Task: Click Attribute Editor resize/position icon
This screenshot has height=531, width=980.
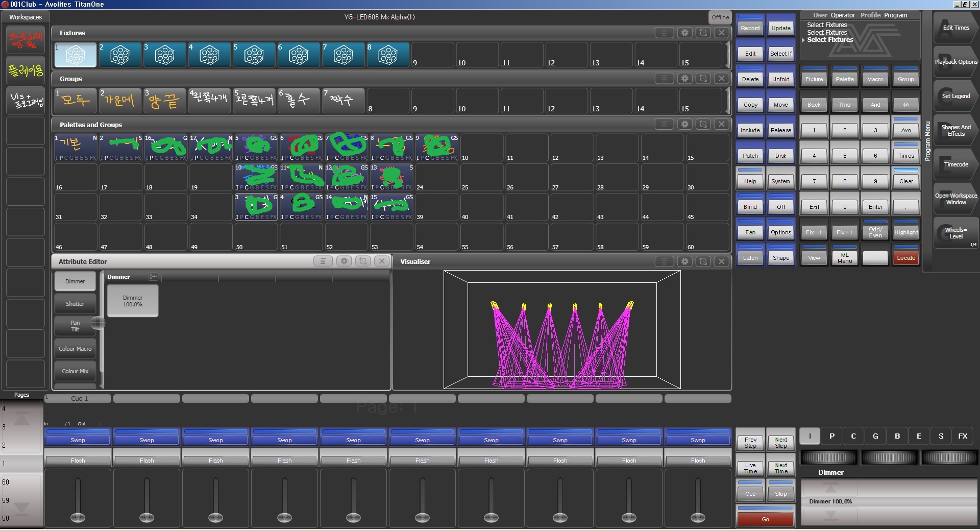Action: [x=363, y=261]
